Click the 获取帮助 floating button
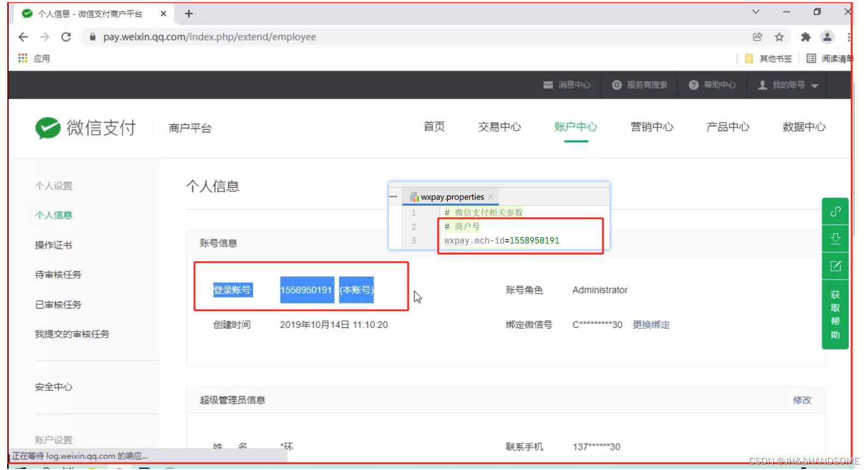Screen dimensions: 868x470 835,315
